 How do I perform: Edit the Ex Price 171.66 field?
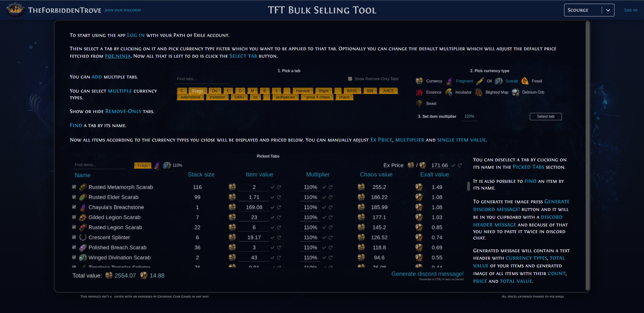[439, 165]
